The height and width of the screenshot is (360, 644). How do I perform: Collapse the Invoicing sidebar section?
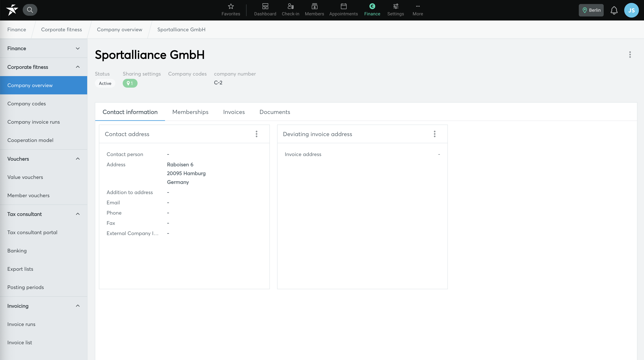click(44, 306)
